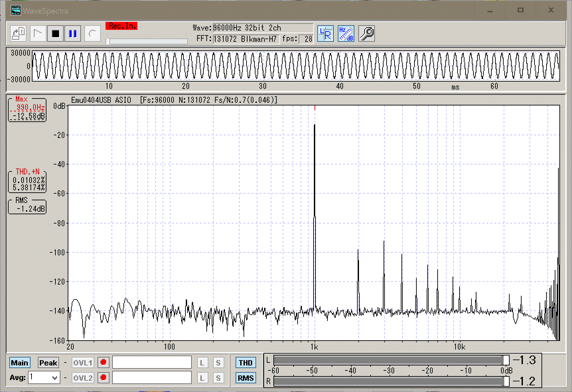572x392 pixels.
Task: Select the Main display mode button
Action: [19, 362]
